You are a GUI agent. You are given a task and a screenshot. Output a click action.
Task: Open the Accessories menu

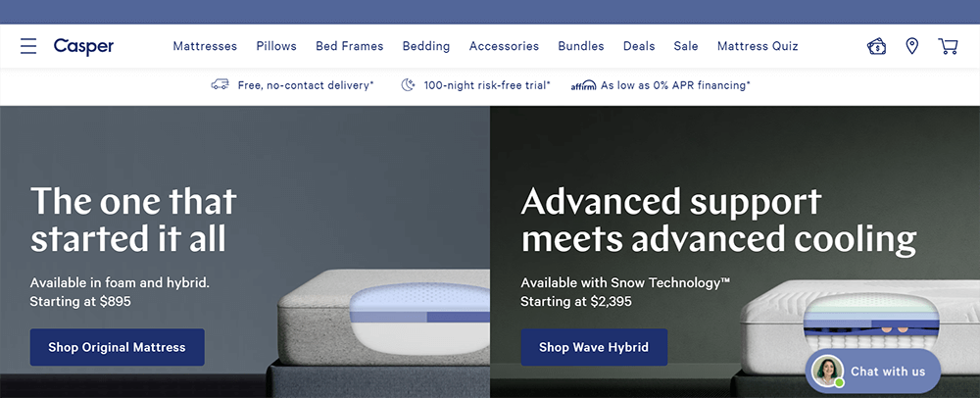504,46
